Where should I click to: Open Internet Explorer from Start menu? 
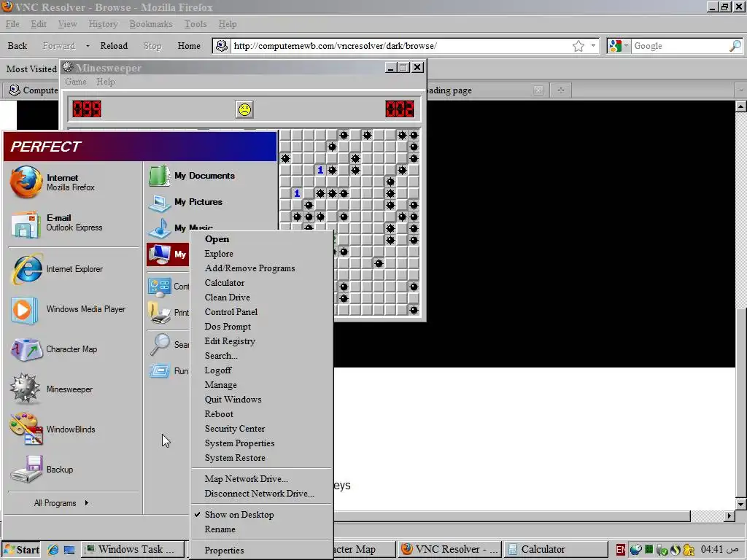(27, 269)
